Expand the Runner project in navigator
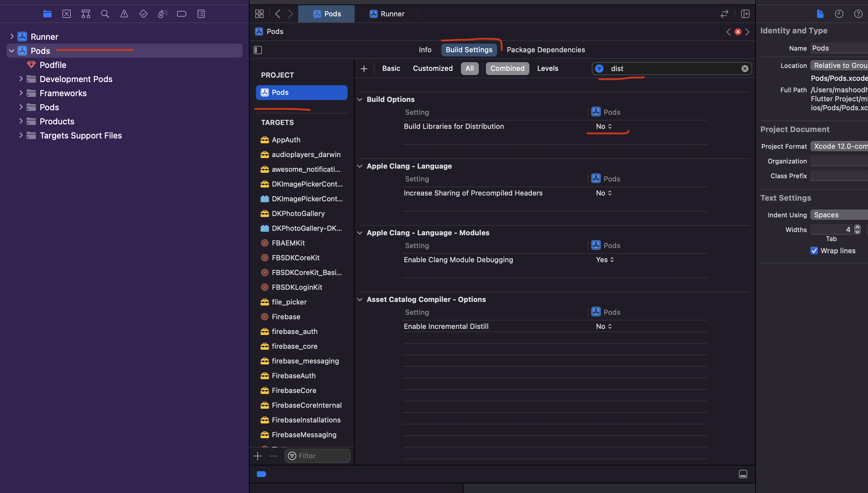The width and height of the screenshot is (868, 493). click(x=12, y=36)
